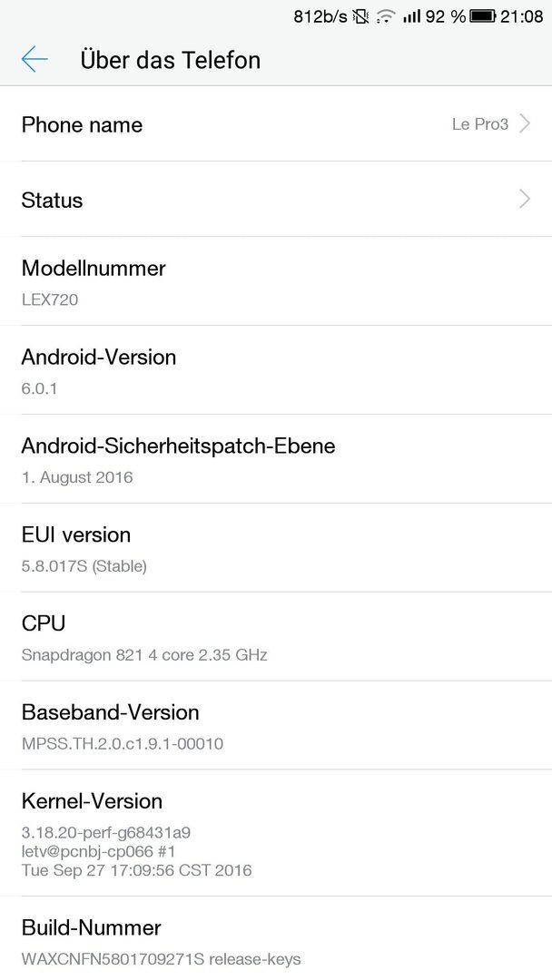Tap the Wi-Fi status icon
The height and width of the screenshot is (980, 552).
(387, 16)
